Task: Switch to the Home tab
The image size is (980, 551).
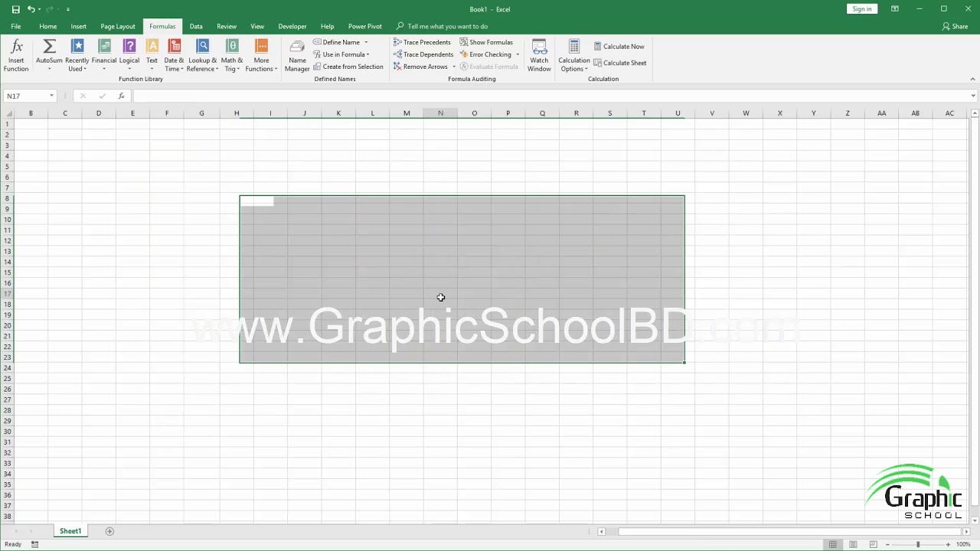Action: point(47,26)
